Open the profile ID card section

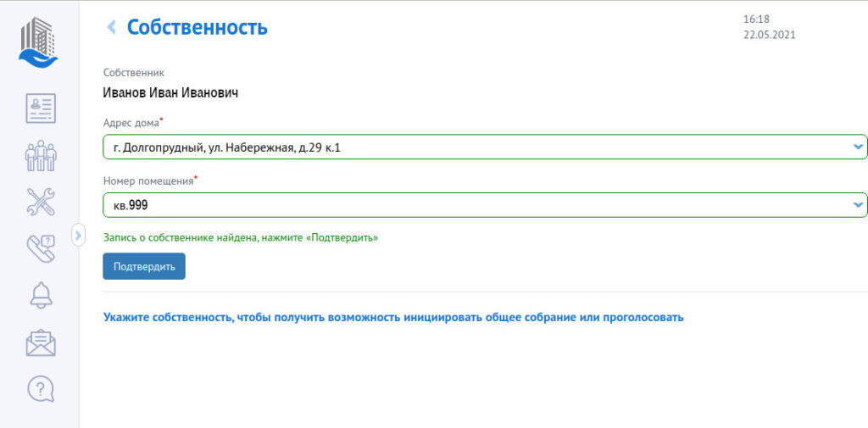pos(41,108)
